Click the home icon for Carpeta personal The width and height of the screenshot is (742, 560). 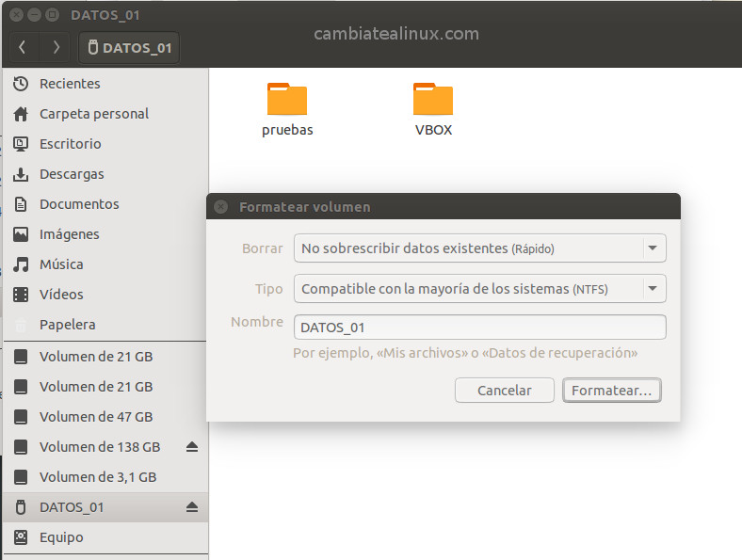[x=21, y=114]
